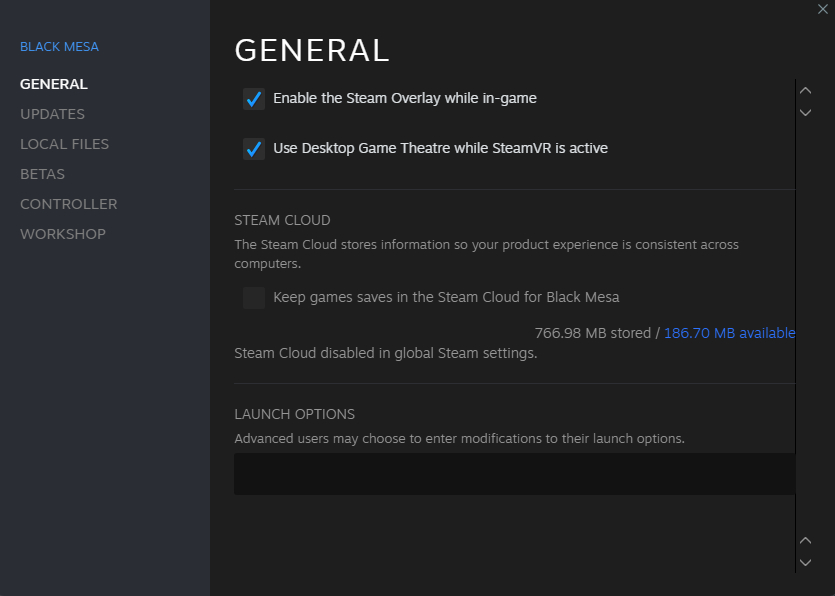Click the scroll-down arrow beside Steam Overlay option
The width and height of the screenshot is (835, 596).
coord(805,112)
